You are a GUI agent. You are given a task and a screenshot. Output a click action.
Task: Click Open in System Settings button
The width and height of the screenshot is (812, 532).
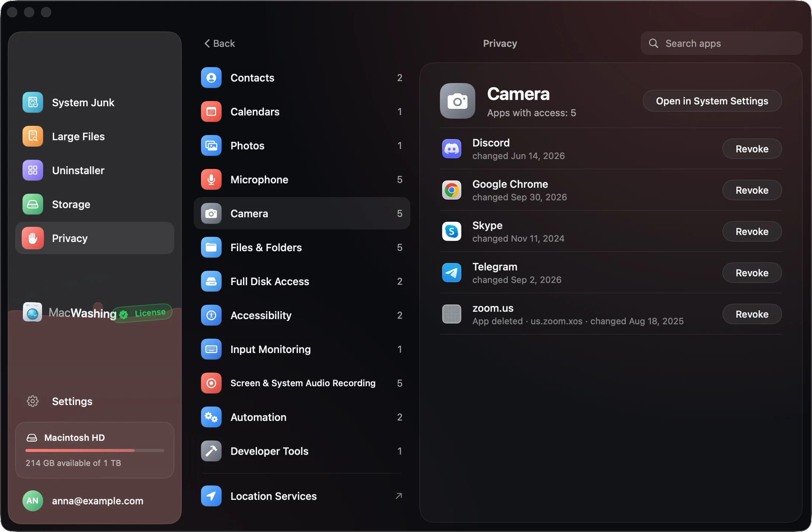(x=712, y=101)
